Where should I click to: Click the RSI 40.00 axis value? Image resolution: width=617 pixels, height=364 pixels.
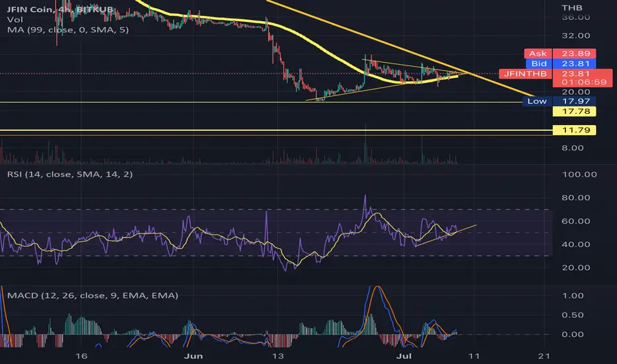point(576,244)
